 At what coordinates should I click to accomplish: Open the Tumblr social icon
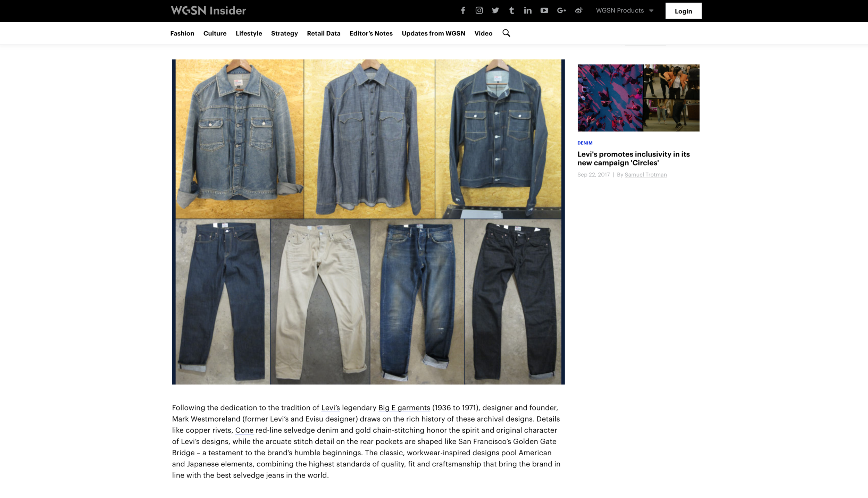tap(511, 10)
